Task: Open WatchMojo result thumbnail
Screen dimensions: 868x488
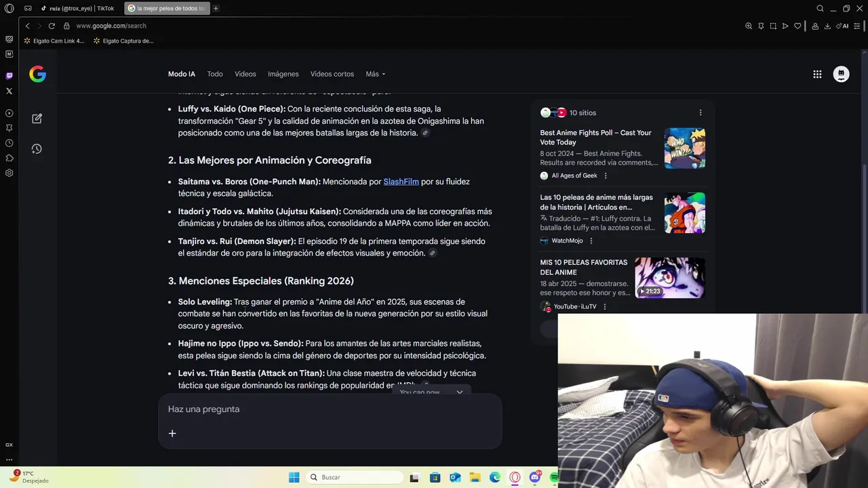Action: click(x=684, y=213)
